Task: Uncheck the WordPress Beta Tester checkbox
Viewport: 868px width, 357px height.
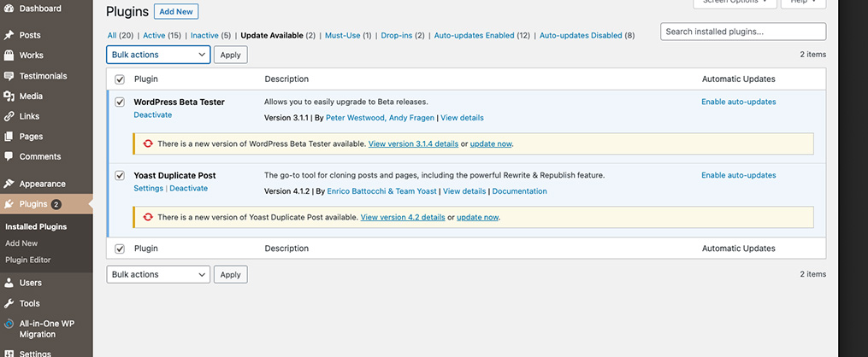Action: tap(120, 102)
